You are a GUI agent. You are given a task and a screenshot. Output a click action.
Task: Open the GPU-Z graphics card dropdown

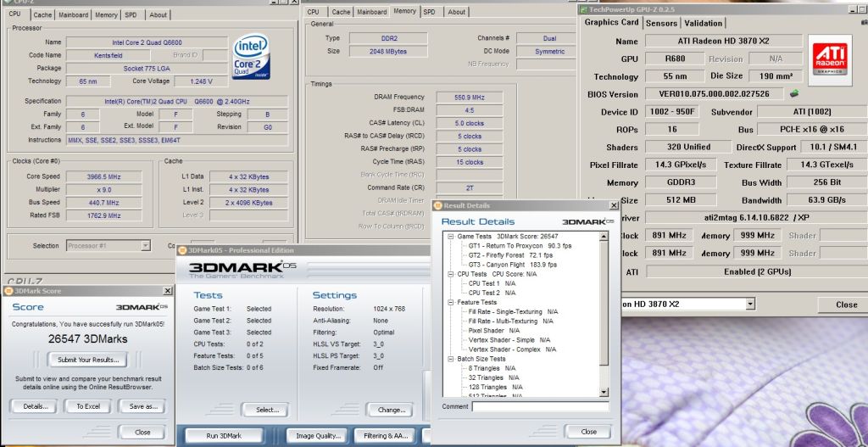pos(750,305)
